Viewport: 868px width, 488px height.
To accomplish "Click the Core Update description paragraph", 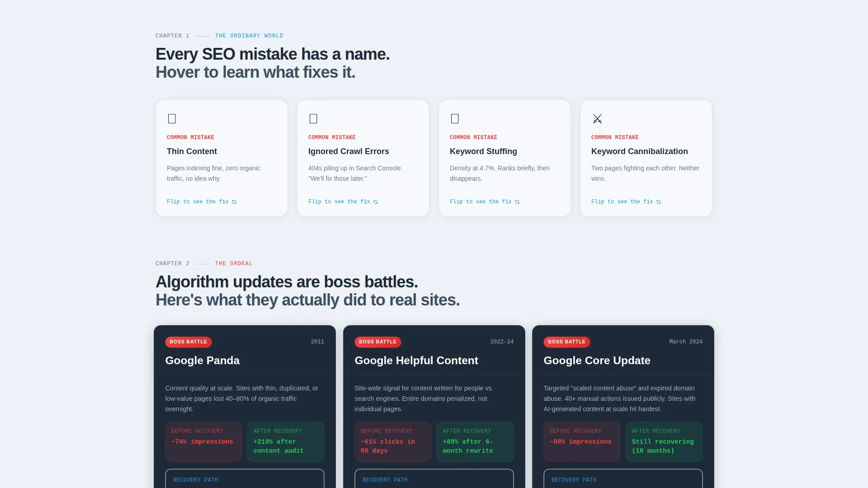I will [x=619, y=399].
